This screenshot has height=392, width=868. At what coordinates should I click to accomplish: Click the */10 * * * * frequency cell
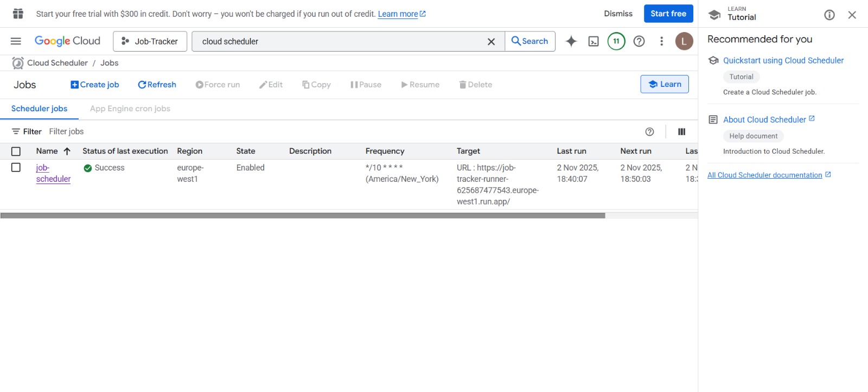402,173
